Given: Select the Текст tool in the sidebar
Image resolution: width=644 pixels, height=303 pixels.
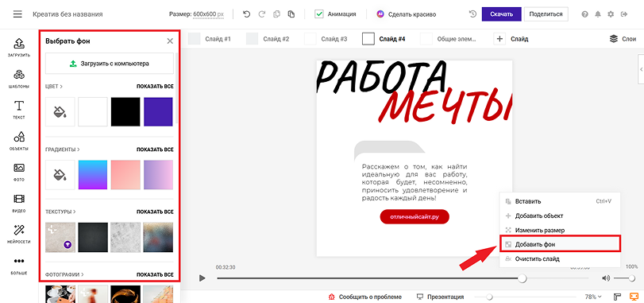Looking at the screenshot, I should click(19, 110).
